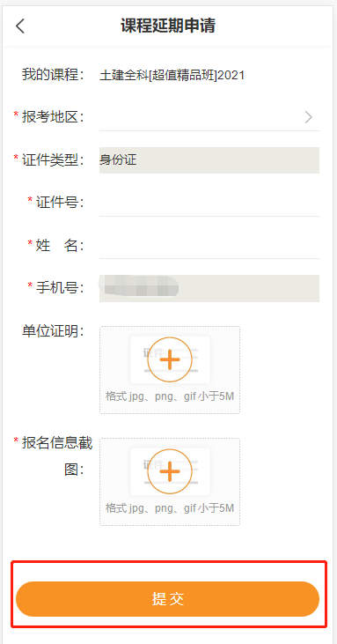Select the greyed 手机号 field
Image resolution: width=337 pixels, height=644 pixels.
click(x=209, y=288)
